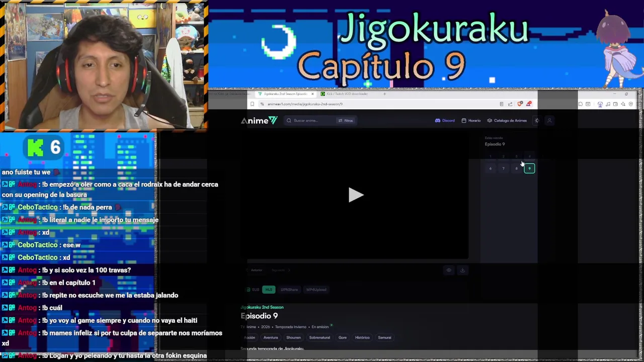Open the Brave VPN shield icon

[x=631, y=104]
